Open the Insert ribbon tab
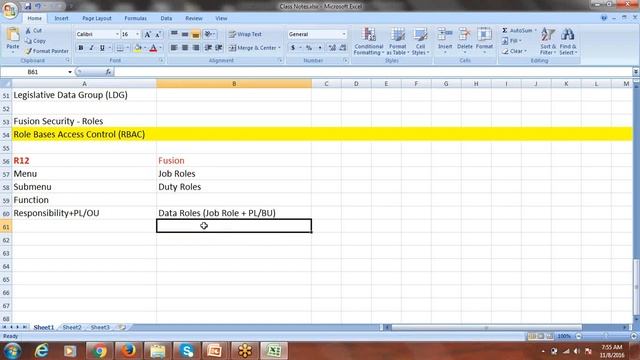Screen dimensions: 640x360 coord(62,18)
